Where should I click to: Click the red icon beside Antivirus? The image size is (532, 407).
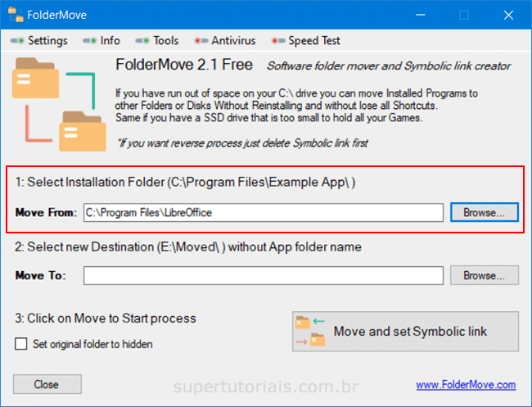(x=200, y=41)
